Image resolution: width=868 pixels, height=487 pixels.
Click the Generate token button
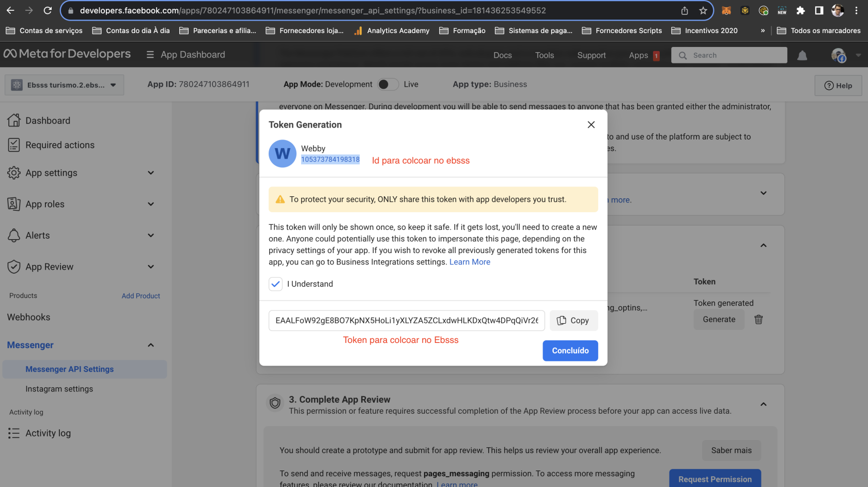point(719,320)
